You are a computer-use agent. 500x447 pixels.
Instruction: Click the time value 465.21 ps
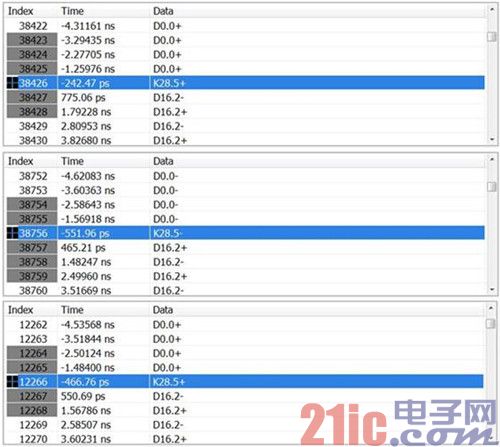(83, 247)
